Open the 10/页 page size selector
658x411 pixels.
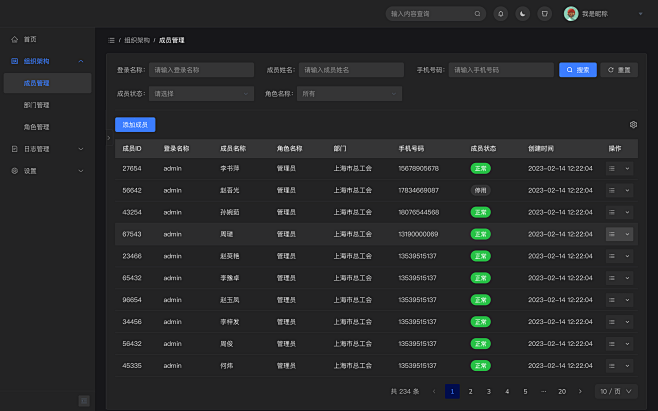616,391
